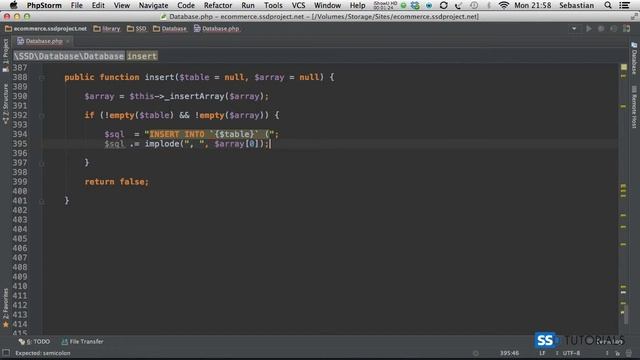640x360 pixels.
Task: Click the iShowU HD recording timer
Action: click(x=385, y=5)
